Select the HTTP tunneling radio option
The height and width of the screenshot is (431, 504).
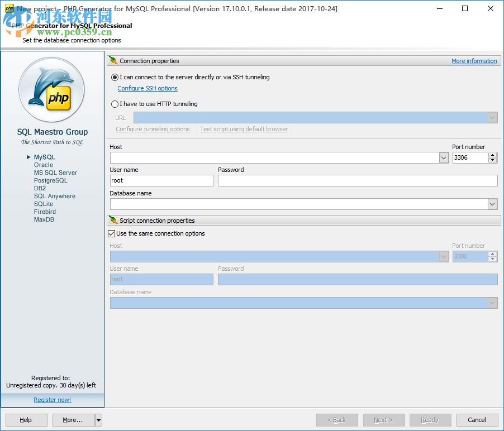115,104
